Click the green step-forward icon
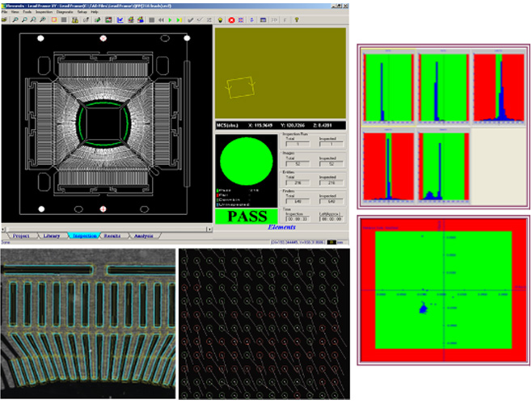 [179, 20]
